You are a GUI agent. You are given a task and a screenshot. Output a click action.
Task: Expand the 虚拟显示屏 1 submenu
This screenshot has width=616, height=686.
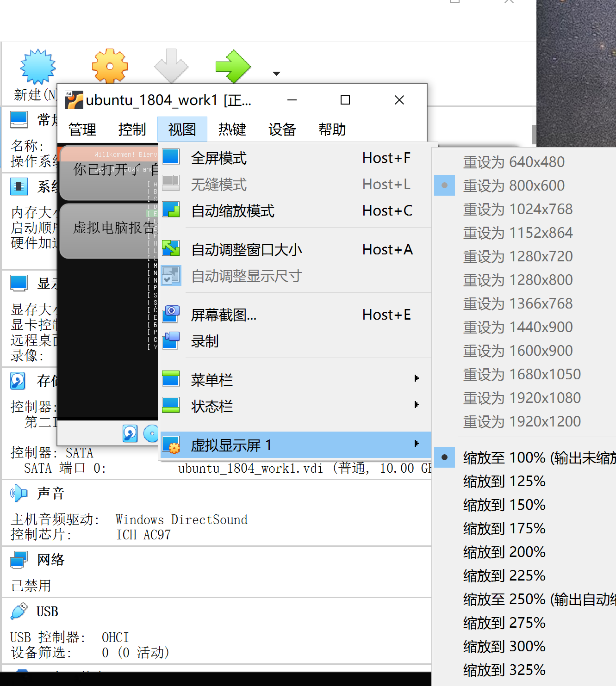295,445
